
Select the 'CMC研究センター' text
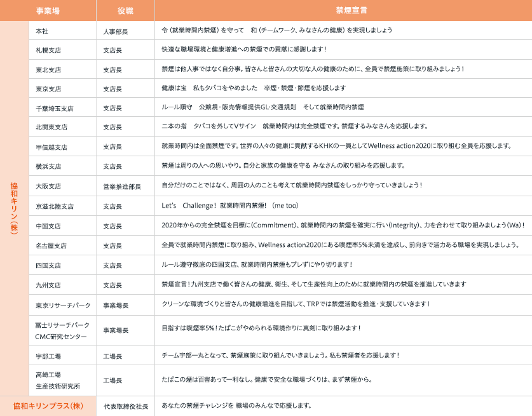61,337
